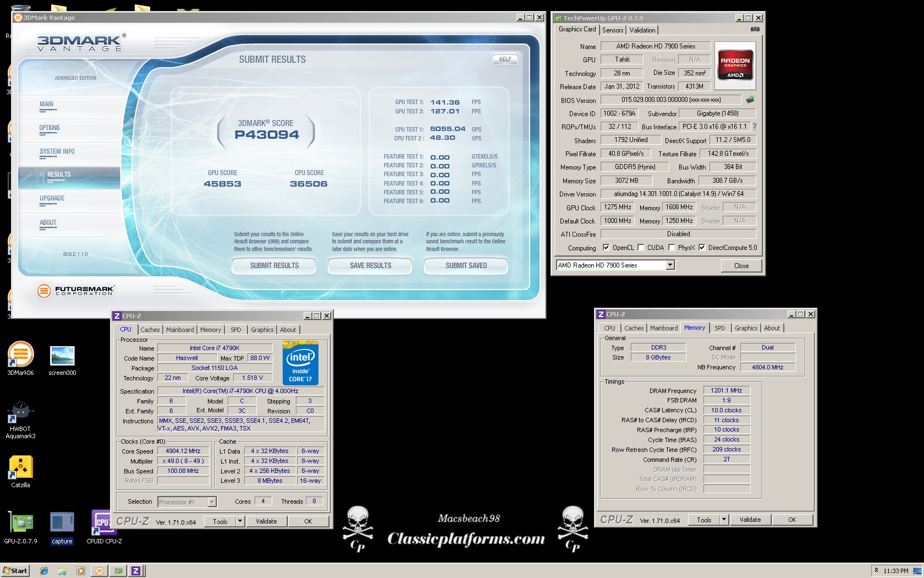Viewport: 924px width, 578px height.
Task: Click Close button in GPU-Z
Action: coord(741,265)
